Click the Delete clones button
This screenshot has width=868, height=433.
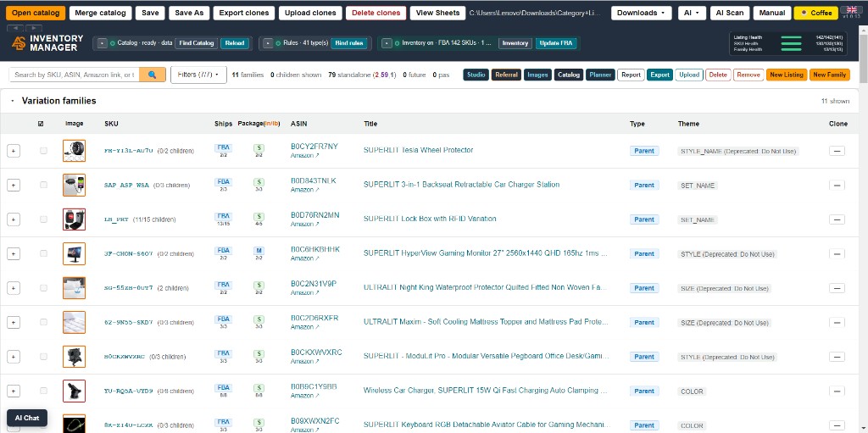coord(376,13)
